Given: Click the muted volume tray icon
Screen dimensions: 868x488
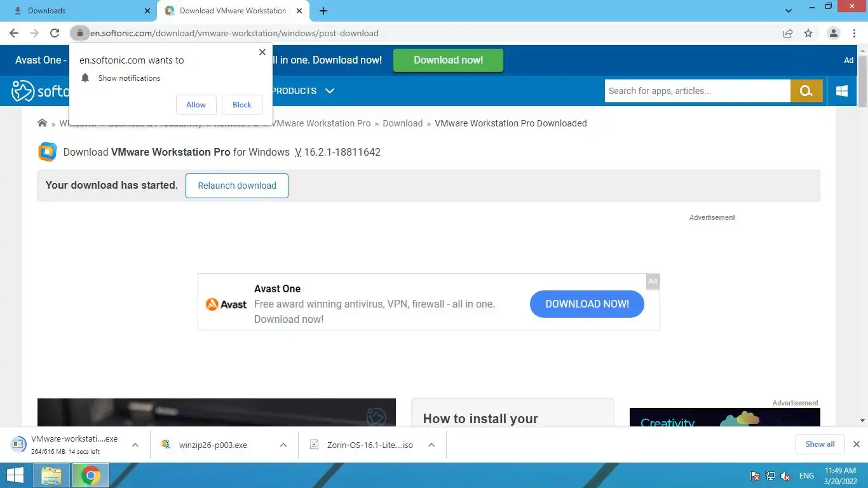Looking at the screenshot, I should pos(785,476).
